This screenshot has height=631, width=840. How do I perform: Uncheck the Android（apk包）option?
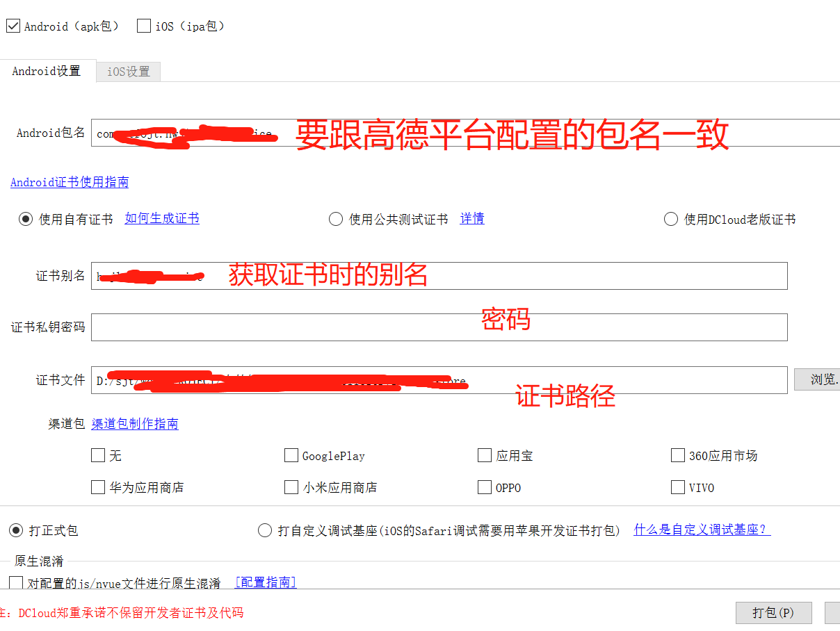(13, 25)
